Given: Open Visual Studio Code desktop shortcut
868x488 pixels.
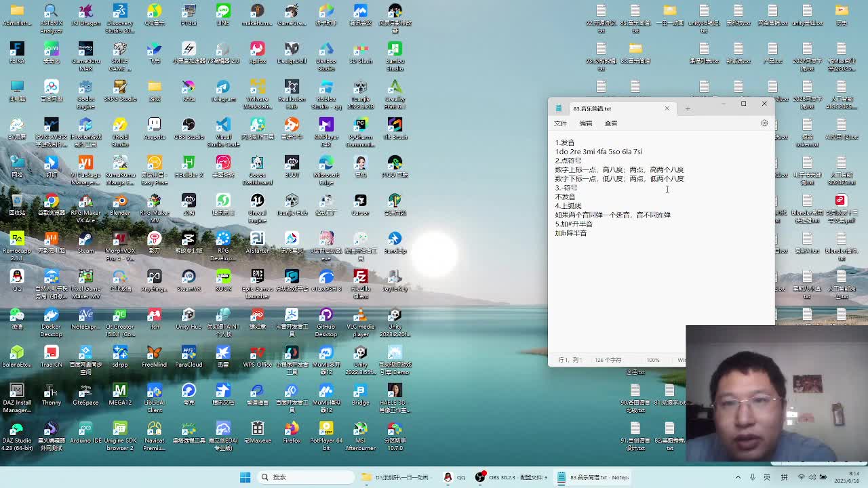Looking at the screenshot, I should click(223, 126).
